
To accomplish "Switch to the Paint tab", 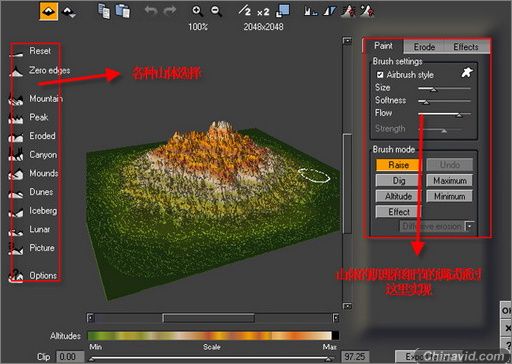I will [x=383, y=46].
